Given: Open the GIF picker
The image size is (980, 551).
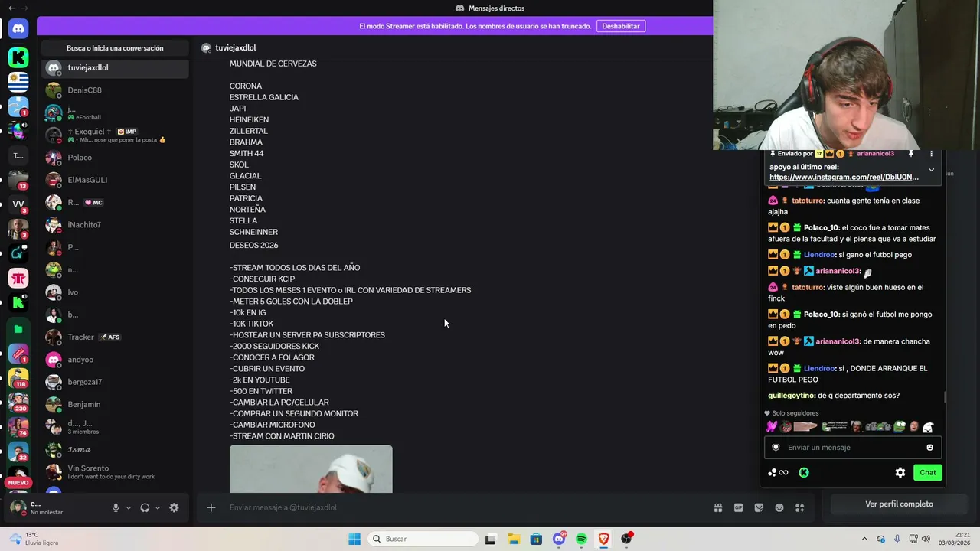Looking at the screenshot, I should (x=739, y=507).
